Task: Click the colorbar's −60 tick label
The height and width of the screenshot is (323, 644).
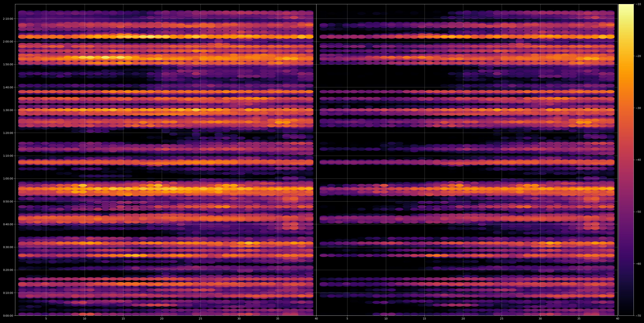Action: pos(638,264)
